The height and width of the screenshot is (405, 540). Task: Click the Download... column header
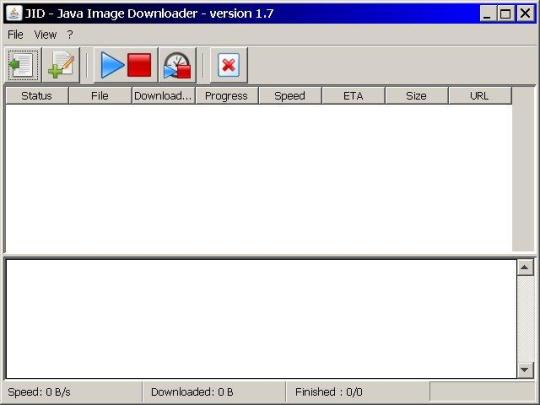[163, 96]
